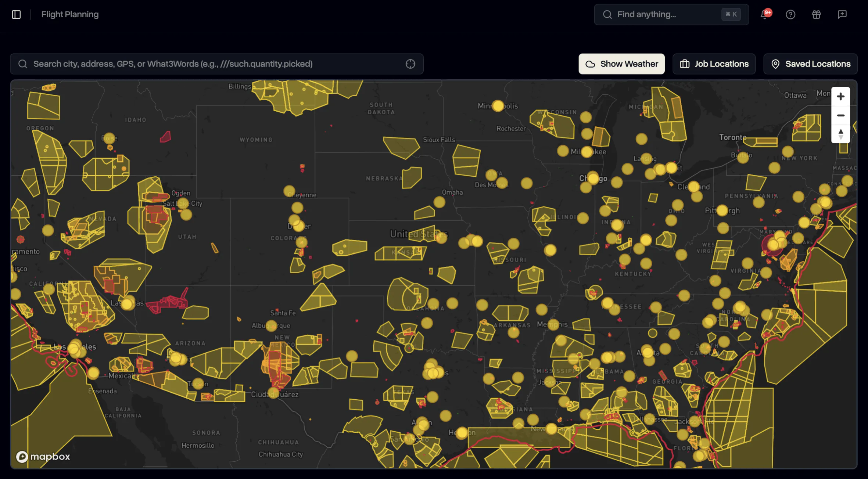Click the Chihuahua City label
The image size is (868, 479).
coord(281,454)
